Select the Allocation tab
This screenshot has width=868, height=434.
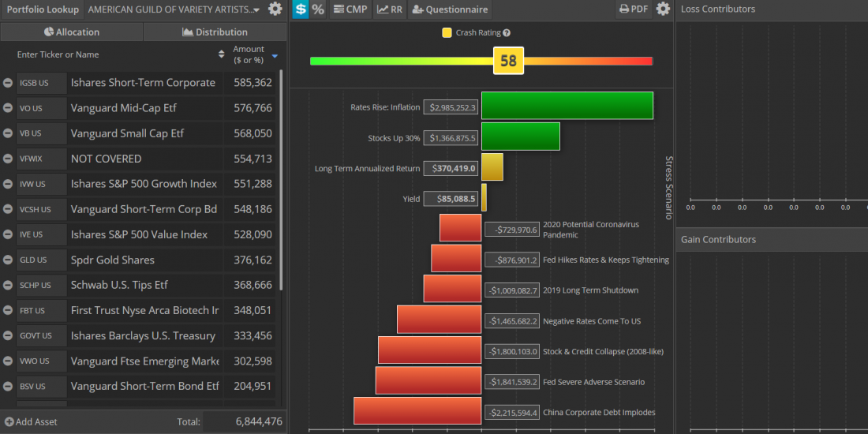coord(72,32)
